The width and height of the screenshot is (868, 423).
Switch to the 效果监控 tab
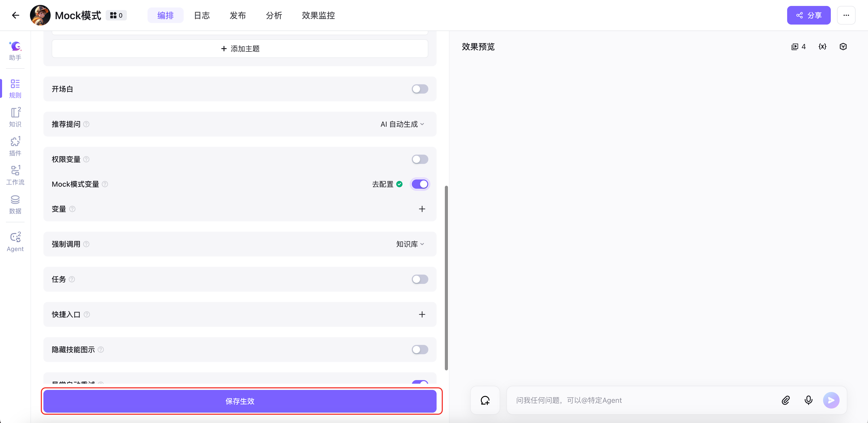[318, 15]
